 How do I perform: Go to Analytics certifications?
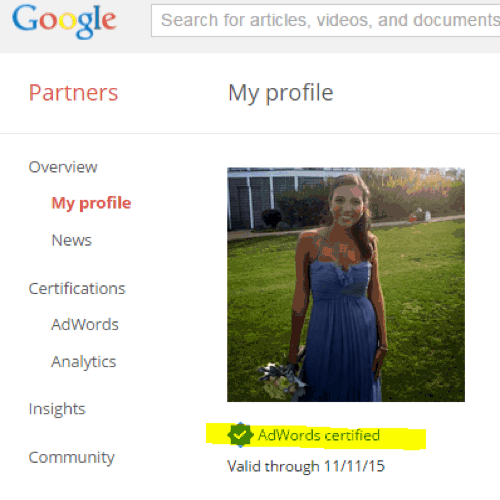[84, 362]
